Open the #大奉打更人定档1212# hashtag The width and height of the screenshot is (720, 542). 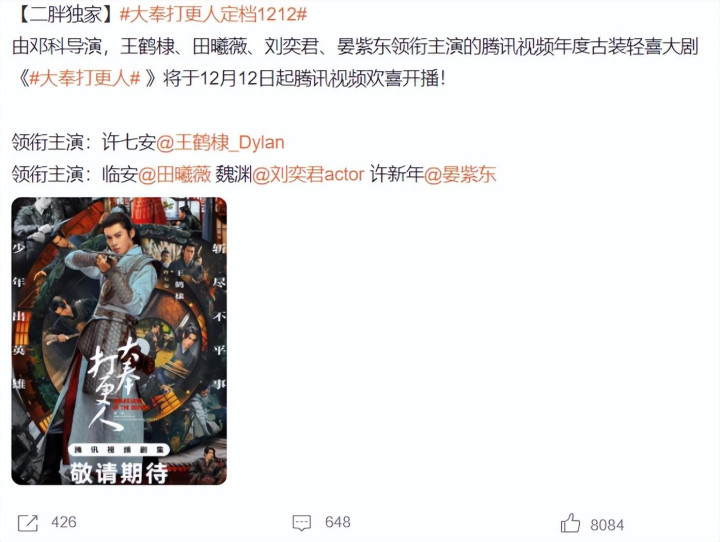point(214,14)
